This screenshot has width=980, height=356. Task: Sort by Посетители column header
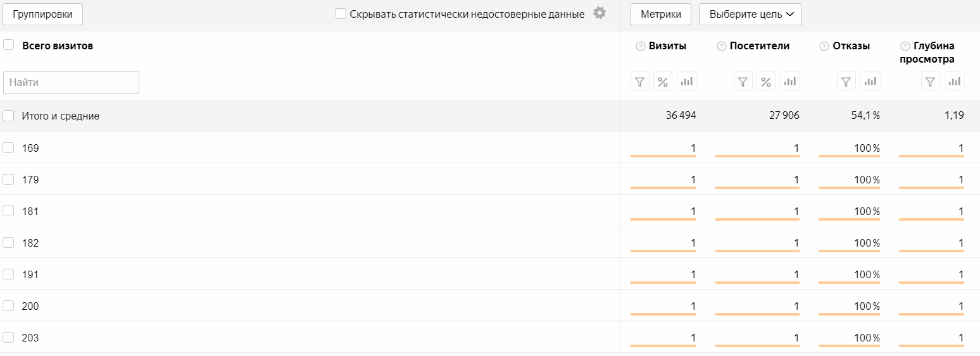(760, 46)
